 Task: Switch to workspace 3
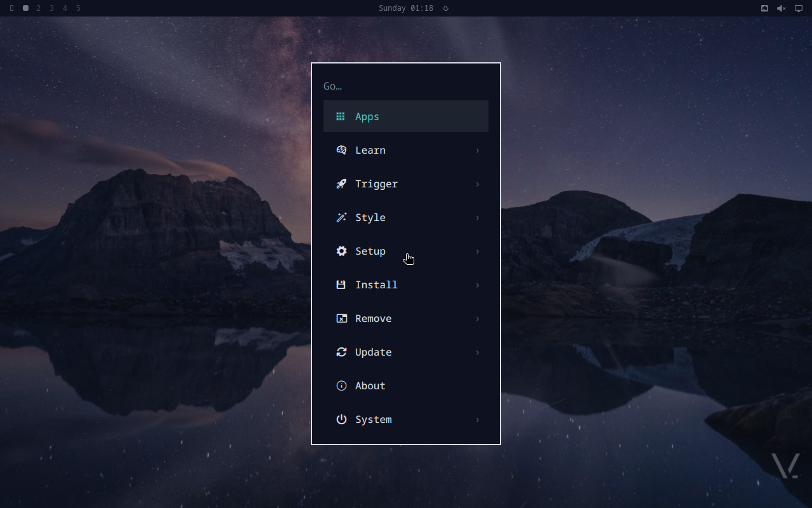tap(51, 8)
